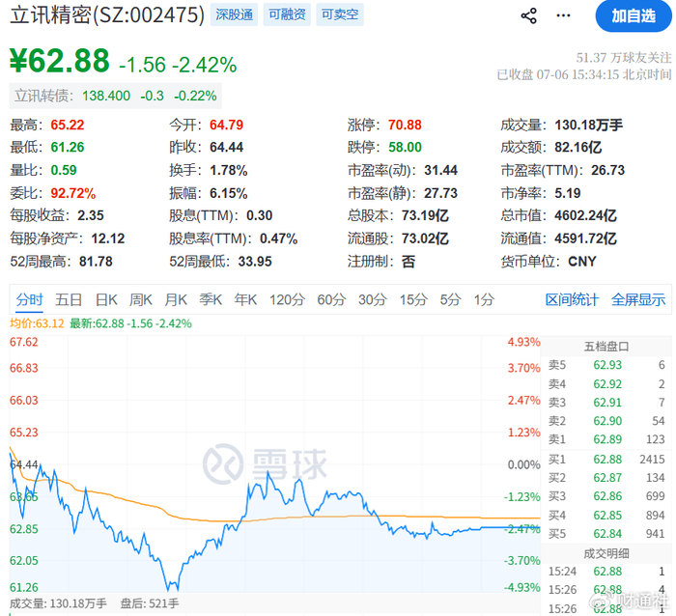Switch to the 月K chart tab
Viewport: 676px width, 616px height.
pyautogui.click(x=176, y=299)
